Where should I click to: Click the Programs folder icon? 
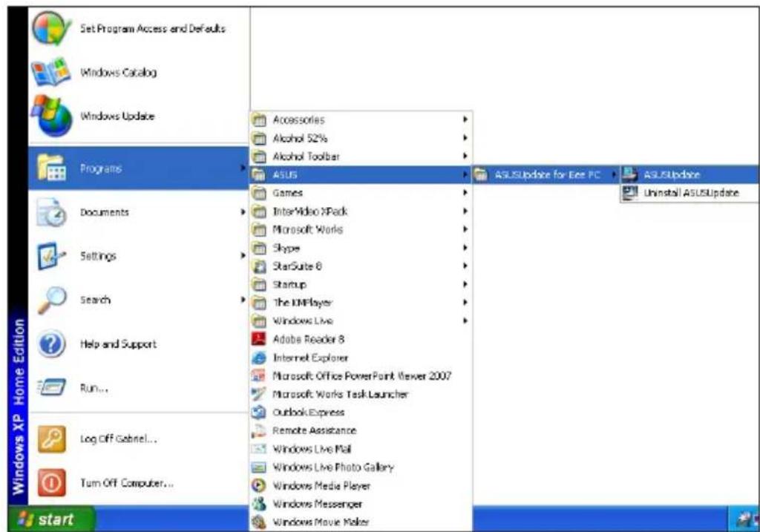tap(51, 168)
